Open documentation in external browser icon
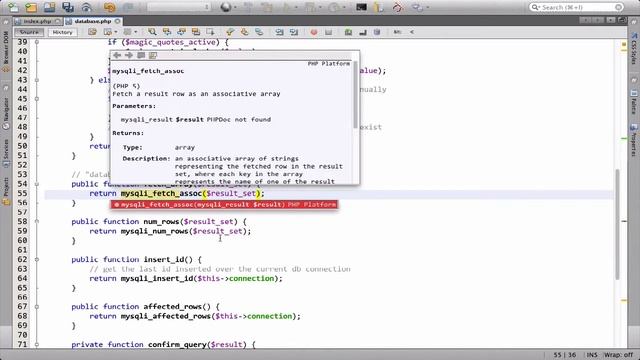 tap(141, 55)
